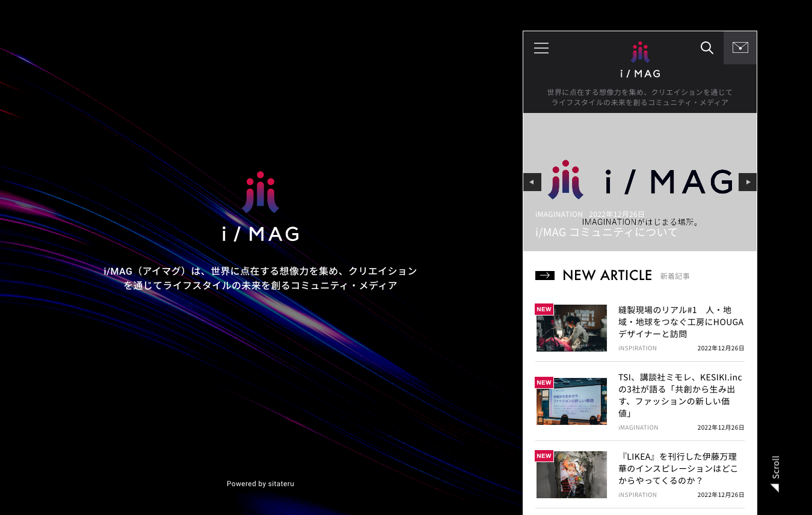
Task: Open the LIKEA 伊藤万理華 inspiration article
Action: (678, 468)
